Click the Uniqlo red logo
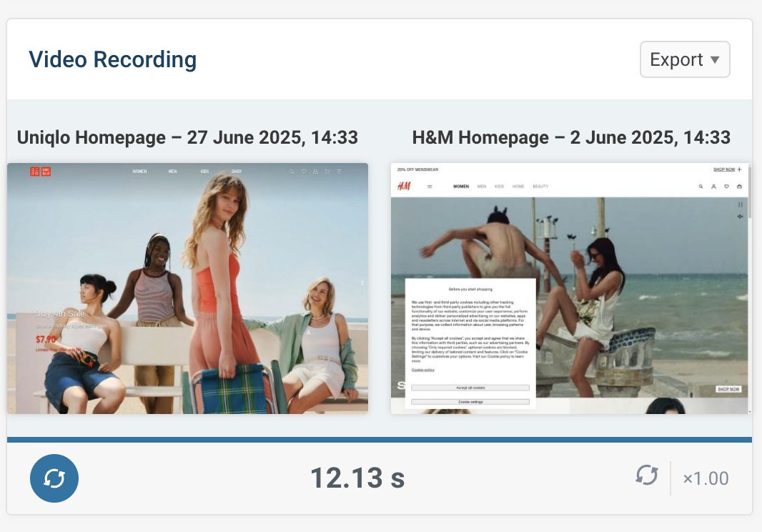The image size is (762, 532). tap(40, 171)
